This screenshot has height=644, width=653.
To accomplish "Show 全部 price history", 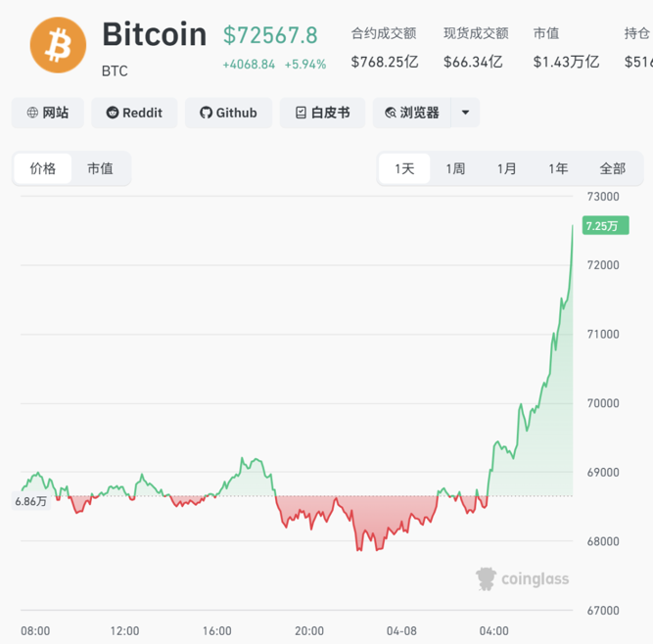I will pos(612,168).
